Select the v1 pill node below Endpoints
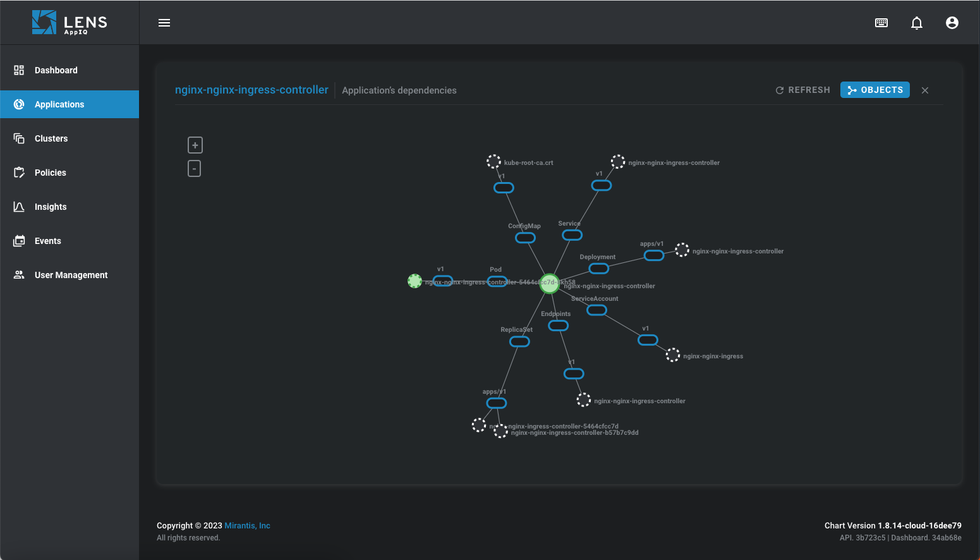980x560 pixels. [574, 374]
